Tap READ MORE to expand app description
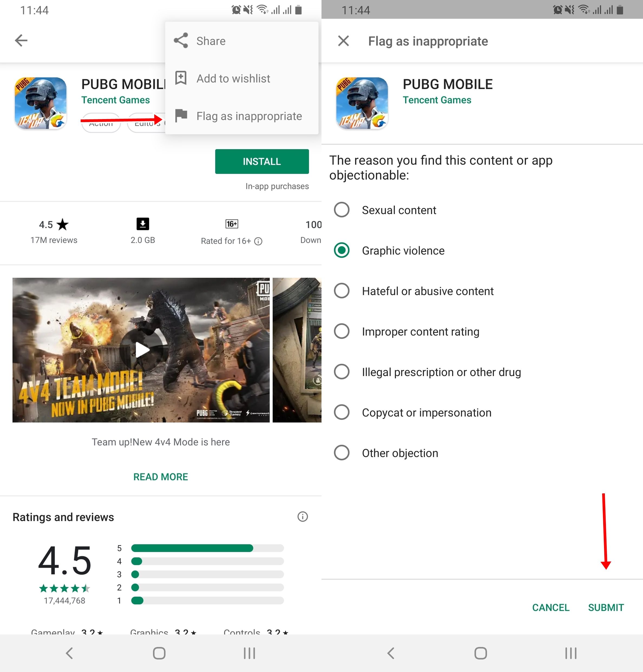Viewport: 643px width, 672px height. pos(161,477)
